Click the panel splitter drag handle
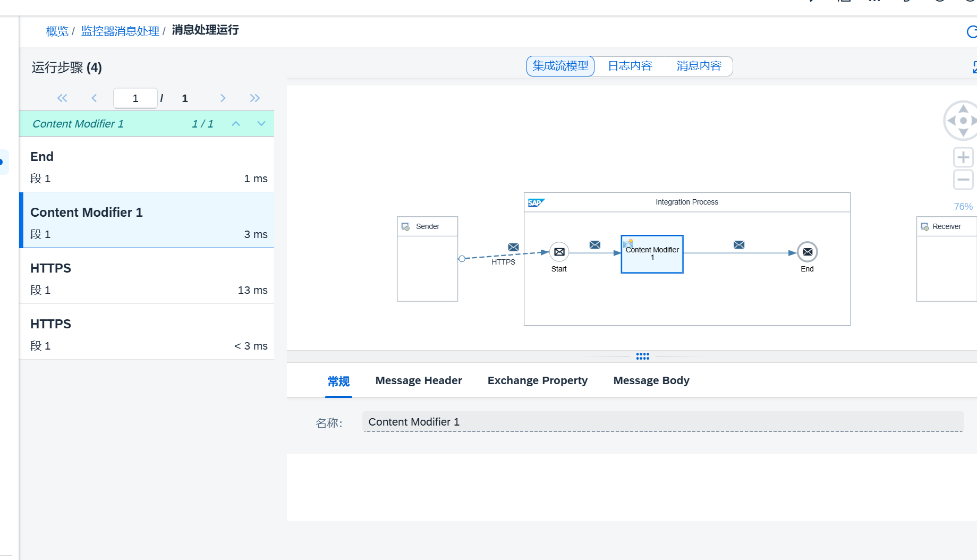 pyautogui.click(x=642, y=356)
